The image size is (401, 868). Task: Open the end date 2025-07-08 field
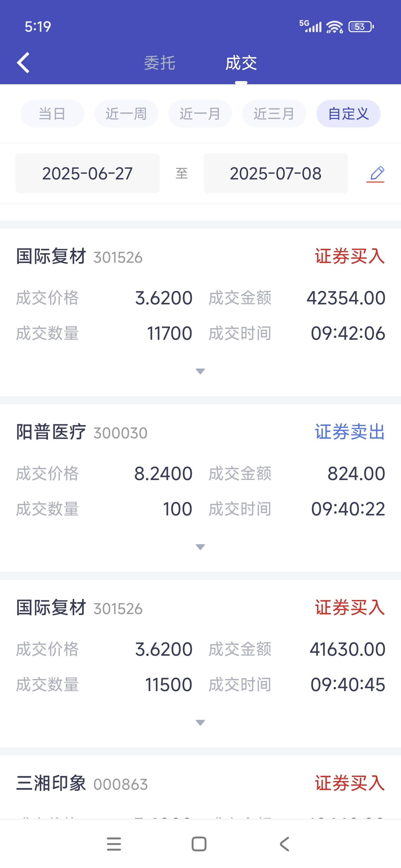click(x=276, y=173)
